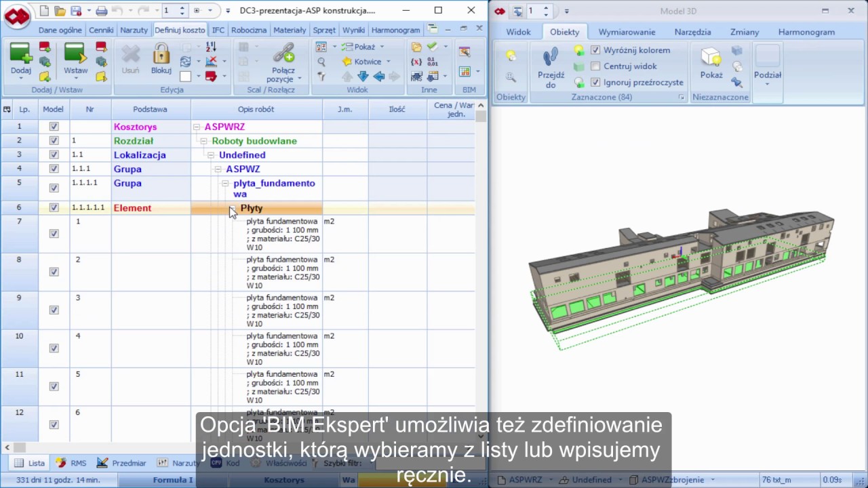Click the lightbulb icon in Obiekty group

(x=511, y=55)
